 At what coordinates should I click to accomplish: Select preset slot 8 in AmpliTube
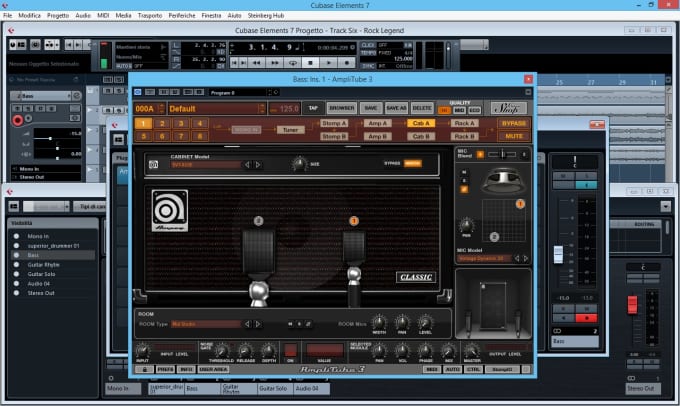point(200,136)
